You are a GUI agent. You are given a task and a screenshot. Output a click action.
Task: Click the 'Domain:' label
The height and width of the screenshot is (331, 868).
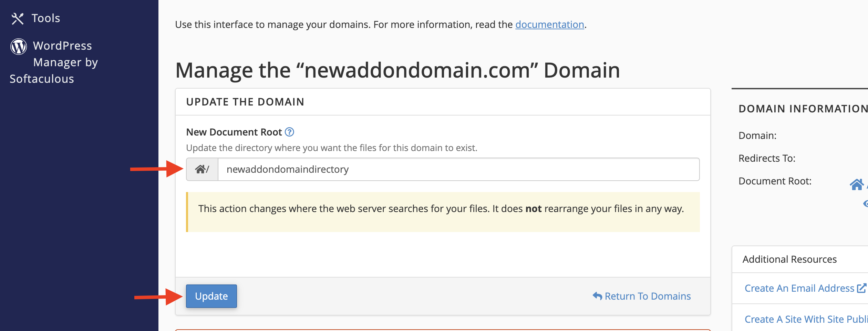tap(757, 136)
